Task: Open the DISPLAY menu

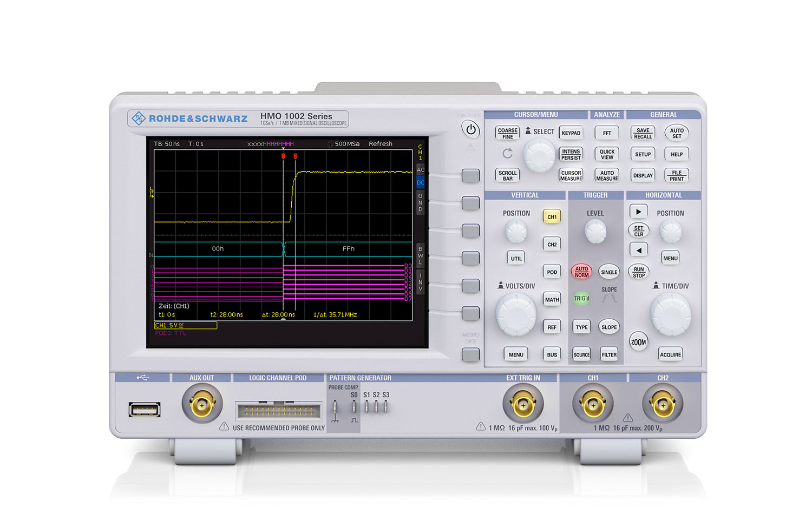Action: [643, 175]
